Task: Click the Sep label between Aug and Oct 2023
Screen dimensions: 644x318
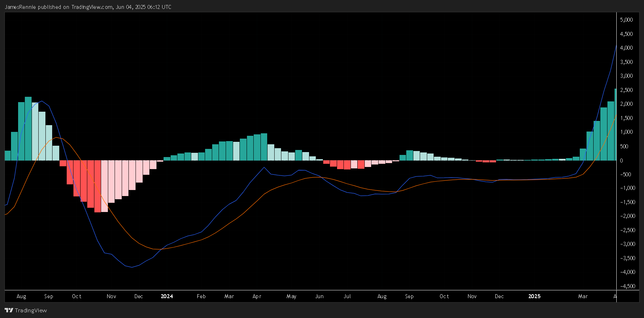Action: [49, 296]
